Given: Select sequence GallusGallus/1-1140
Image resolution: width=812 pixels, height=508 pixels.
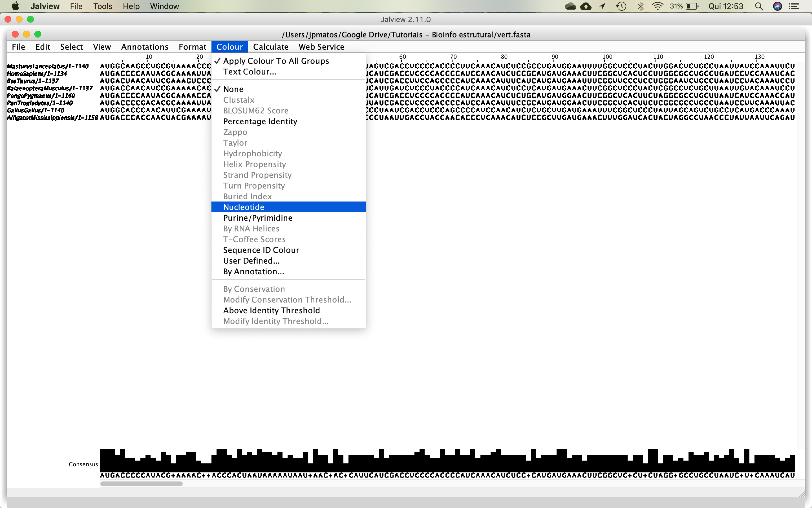Looking at the screenshot, I should (36, 111).
